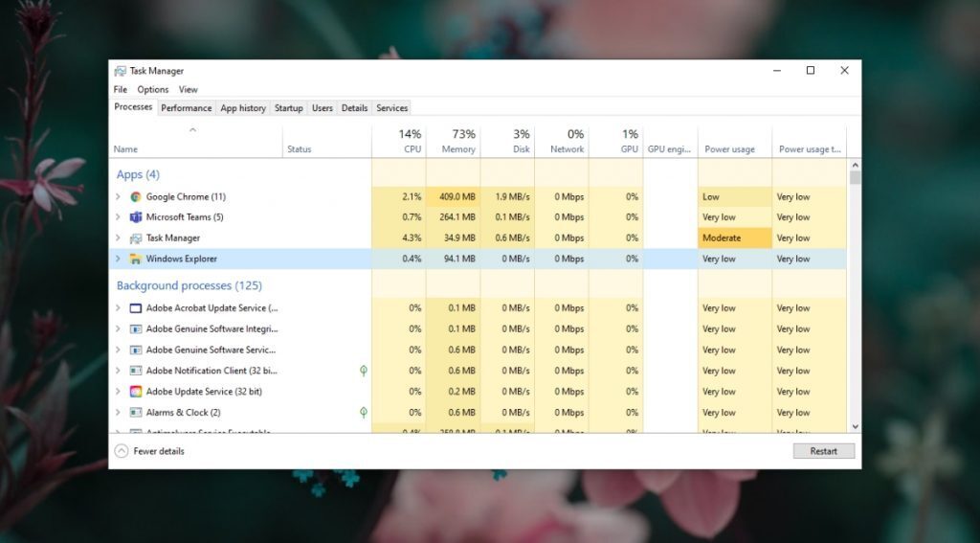This screenshot has width=980, height=543.
Task: Click the scrollbar up arrow
Action: tap(855, 165)
